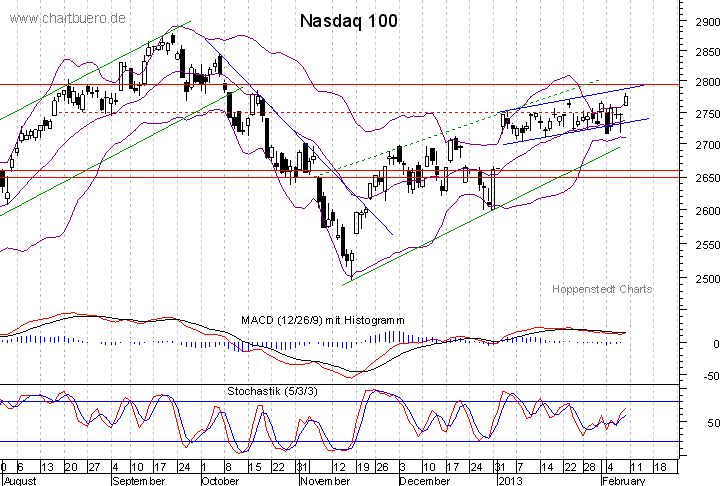Click the 2850 price axis label
Screen dimensions: 723x486
click(708, 52)
